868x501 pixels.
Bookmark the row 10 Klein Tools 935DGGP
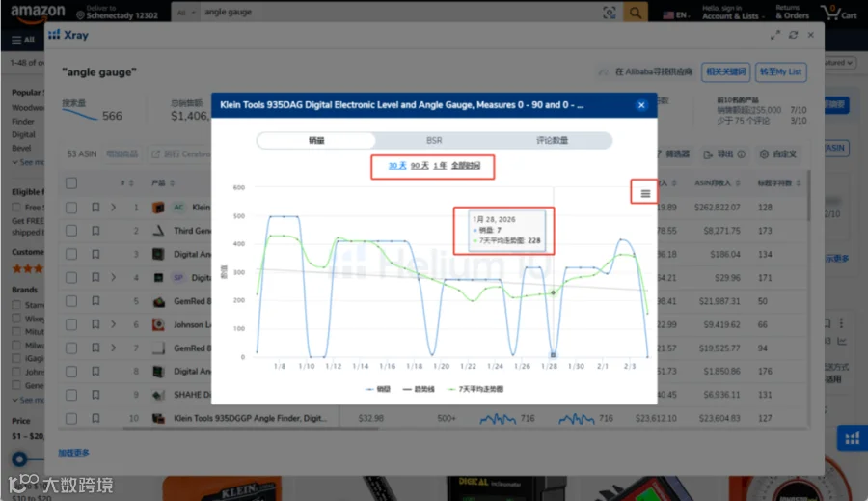pyautogui.click(x=95, y=418)
